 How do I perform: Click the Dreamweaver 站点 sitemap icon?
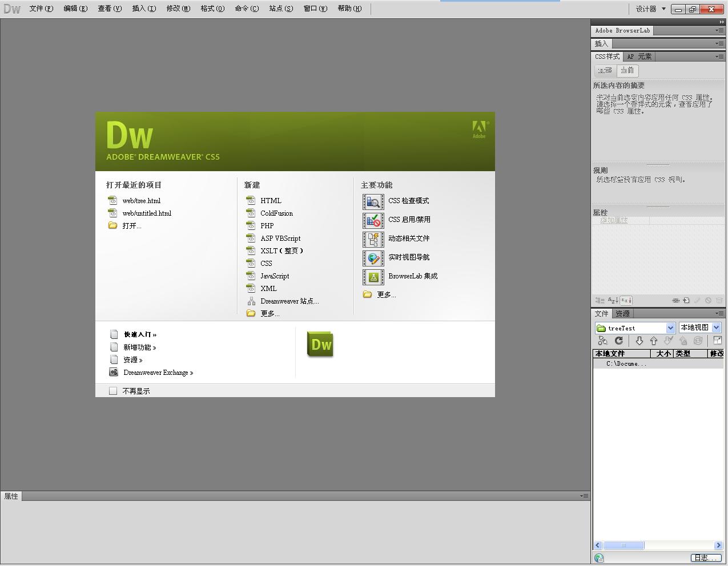click(x=251, y=301)
